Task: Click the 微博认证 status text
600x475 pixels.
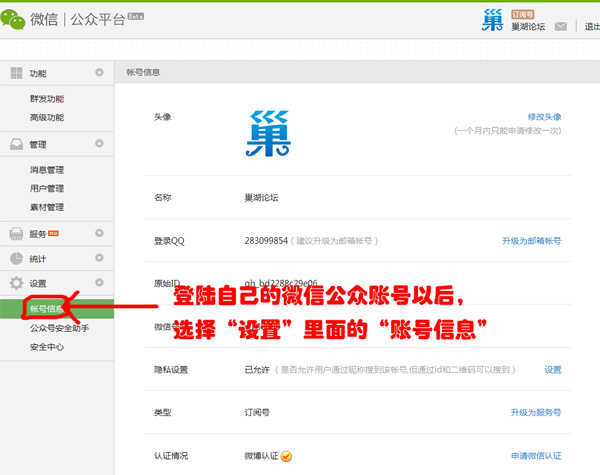Action: click(261, 456)
